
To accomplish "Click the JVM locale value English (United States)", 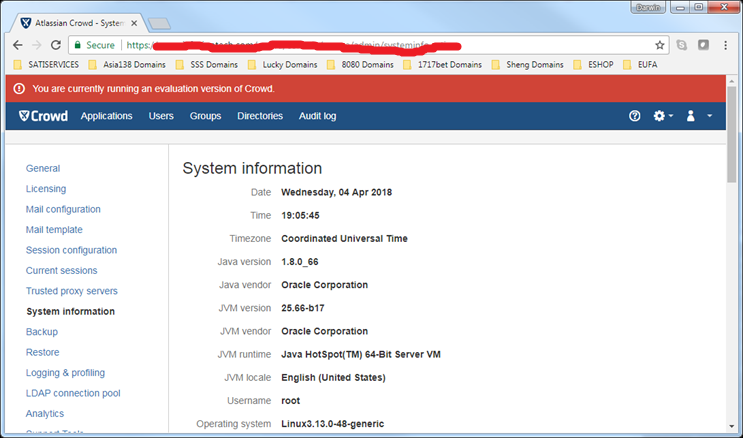I will (334, 377).
